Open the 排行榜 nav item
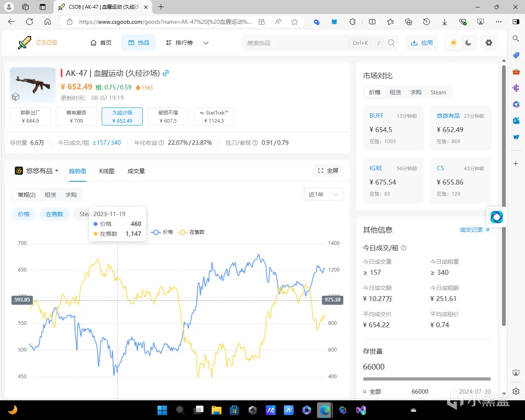The width and height of the screenshot is (525, 420). pos(179,43)
